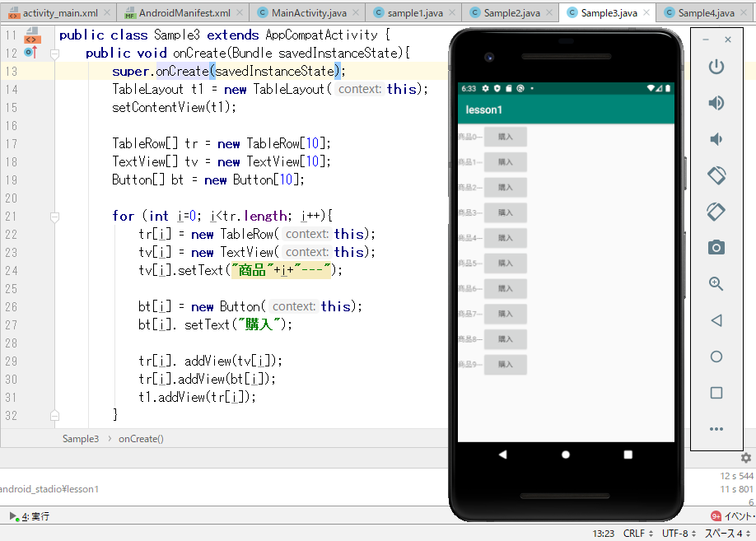Collapse the for loop code fold marker
This screenshot has width=756, height=541.
tap(54, 217)
